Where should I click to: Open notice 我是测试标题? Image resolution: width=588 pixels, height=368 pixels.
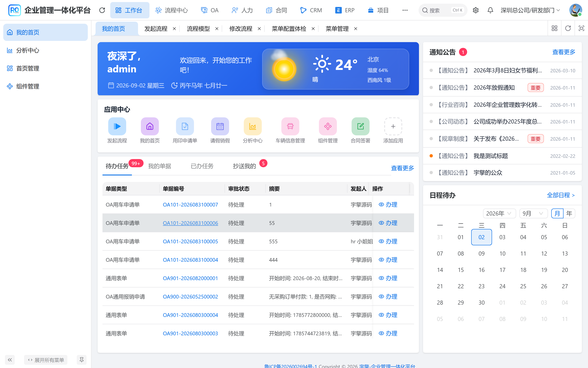[491, 156]
